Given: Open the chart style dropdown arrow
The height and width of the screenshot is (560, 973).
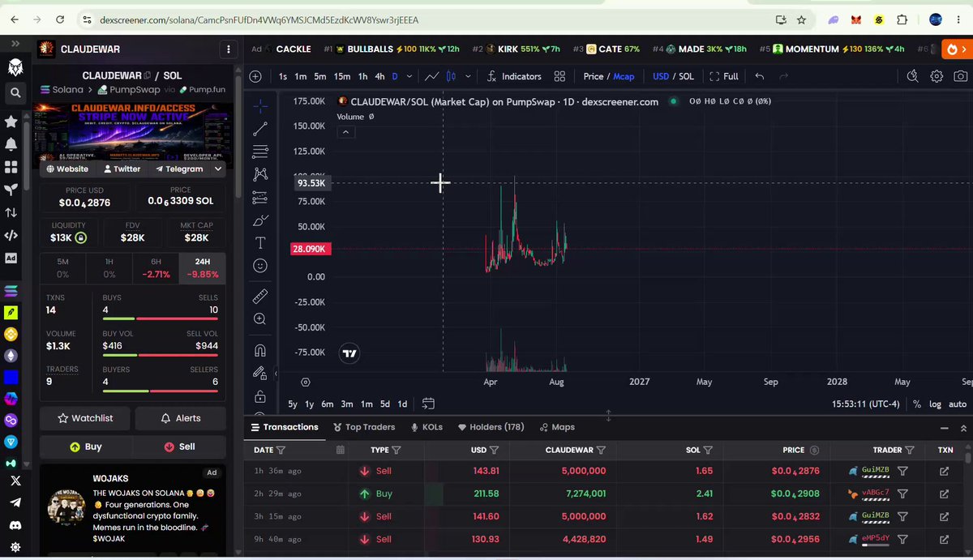Looking at the screenshot, I should click(x=468, y=76).
